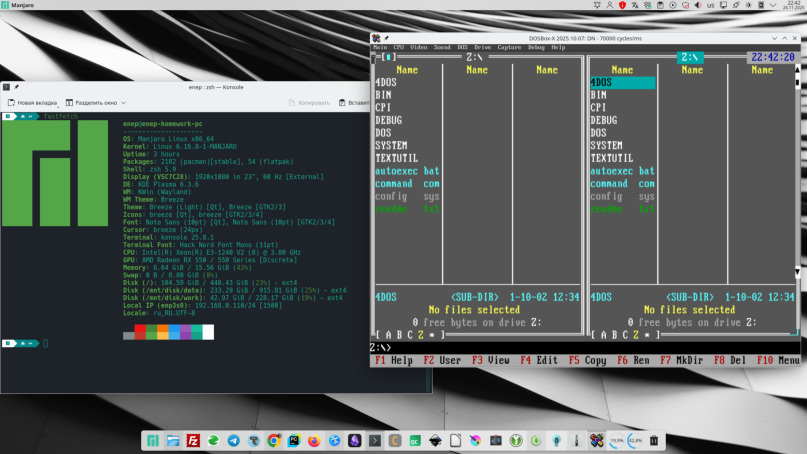
Task: Open the Video menu in DOSBox-X
Action: tap(418, 47)
